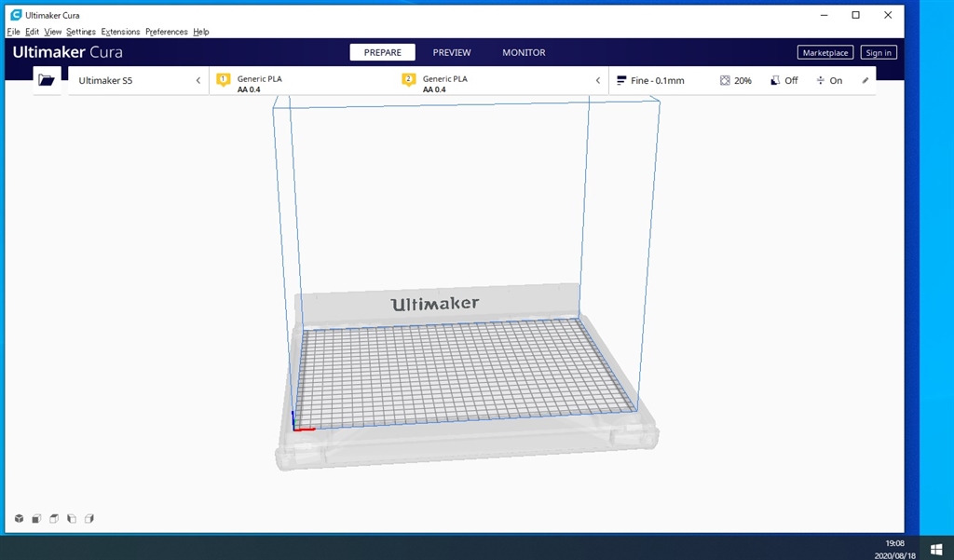Click extruder 1 material badge icon
Image resolution: width=954 pixels, height=560 pixels.
224,80
